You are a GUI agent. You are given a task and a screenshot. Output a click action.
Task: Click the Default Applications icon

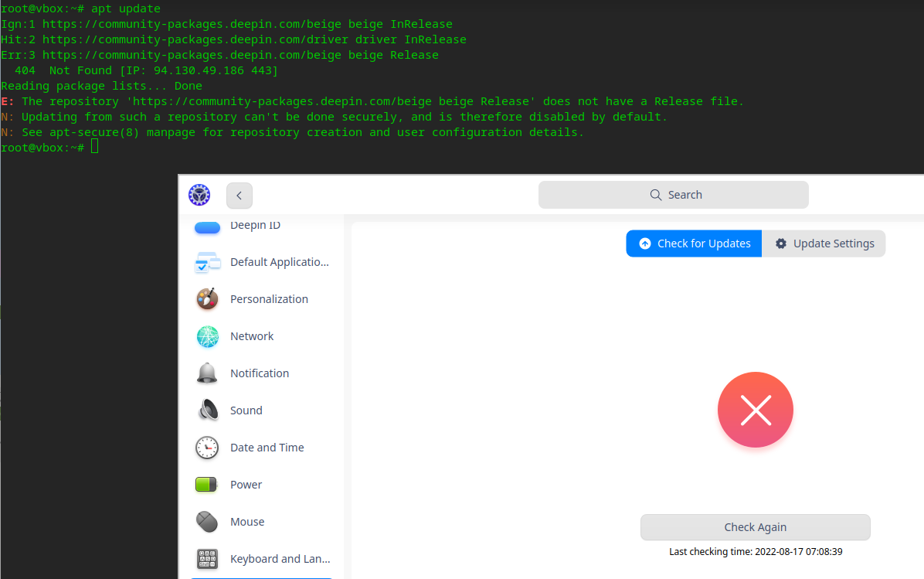tap(207, 262)
